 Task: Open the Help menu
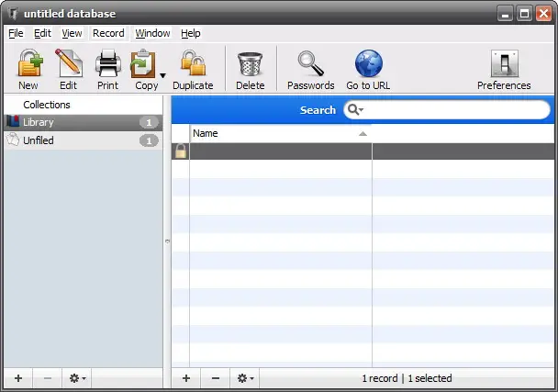[x=190, y=33]
